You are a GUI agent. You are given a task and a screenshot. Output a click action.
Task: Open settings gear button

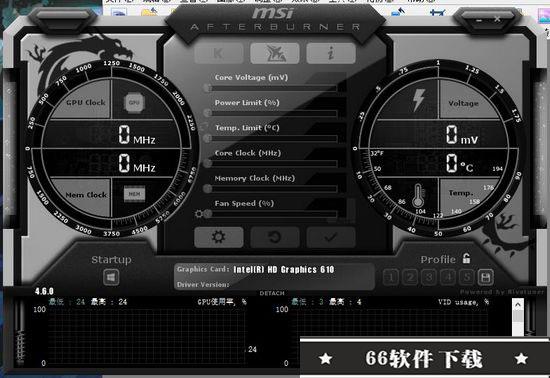219,237
